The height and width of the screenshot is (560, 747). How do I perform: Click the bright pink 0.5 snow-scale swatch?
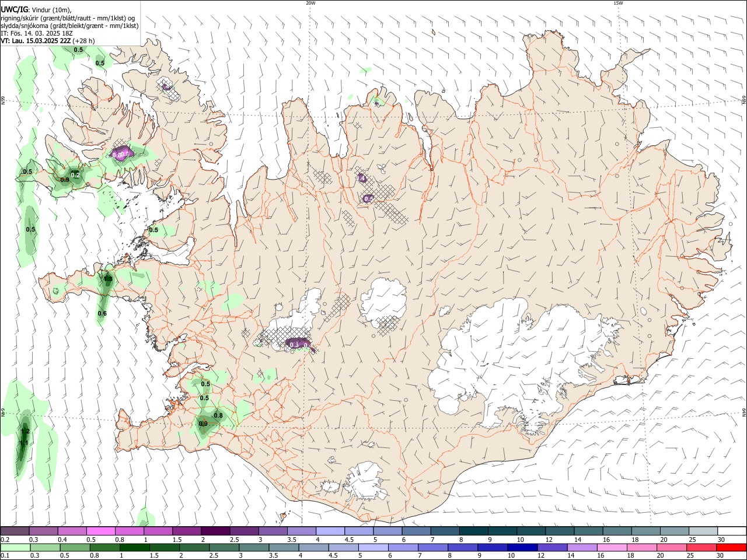pyautogui.click(x=100, y=531)
